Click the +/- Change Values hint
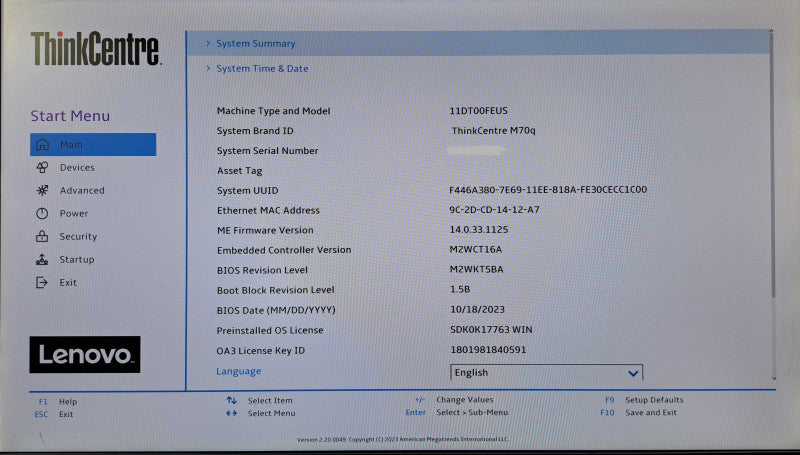Screen dimensions: 800x455 click(454, 400)
